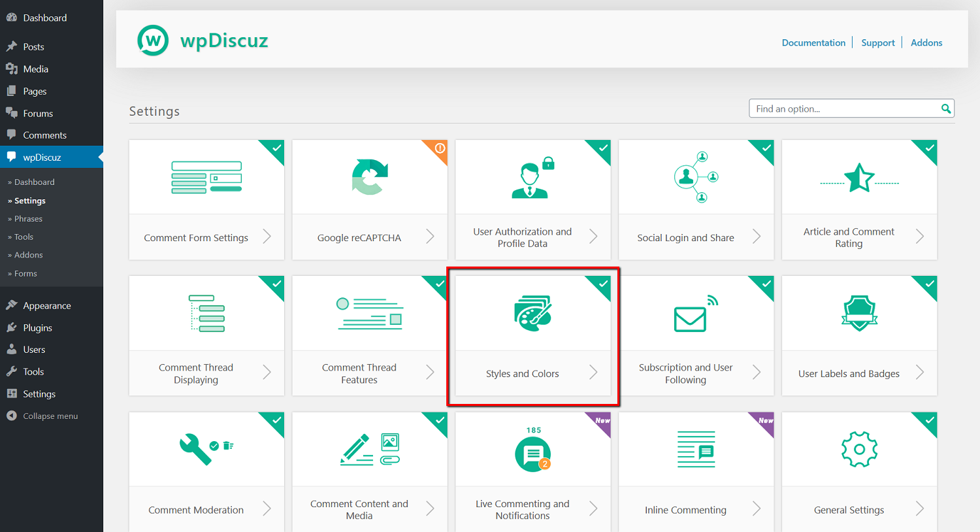Open the Support link in header

tap(878, 42)
